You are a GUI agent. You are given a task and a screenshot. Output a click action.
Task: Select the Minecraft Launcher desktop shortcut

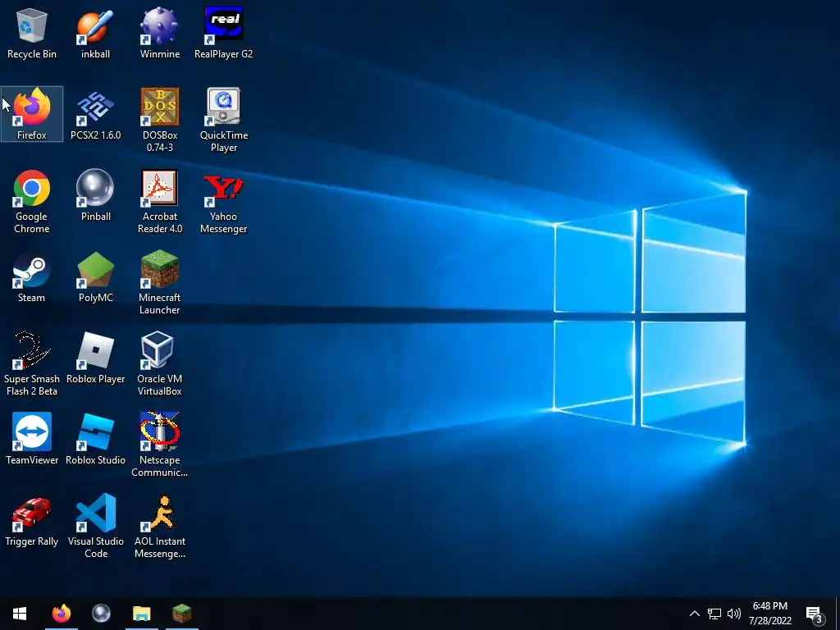click(160, 283)
